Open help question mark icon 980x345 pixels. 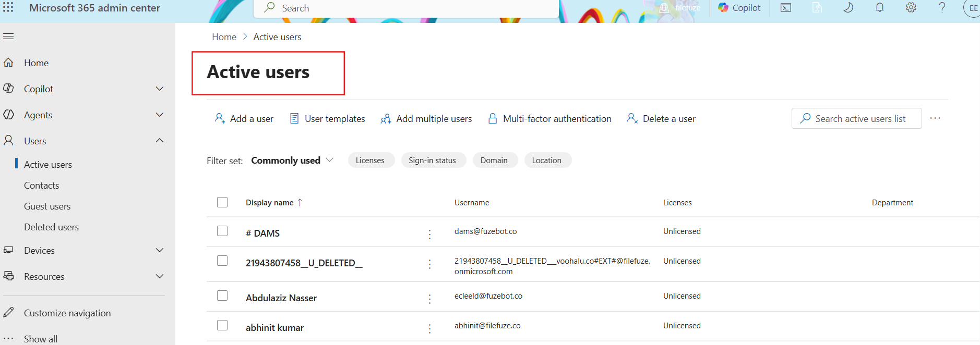click(x=942, y=8)
